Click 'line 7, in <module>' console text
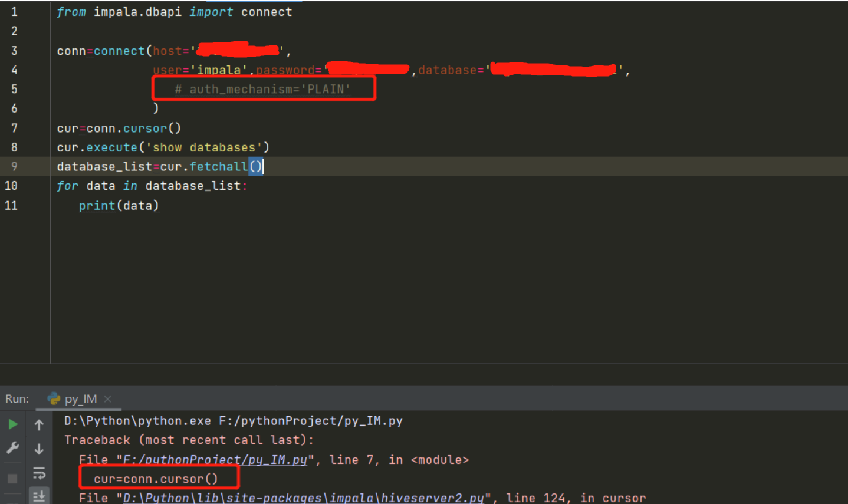Image resolution: width=848 pixels, height=504 pixels. point(399,460)
